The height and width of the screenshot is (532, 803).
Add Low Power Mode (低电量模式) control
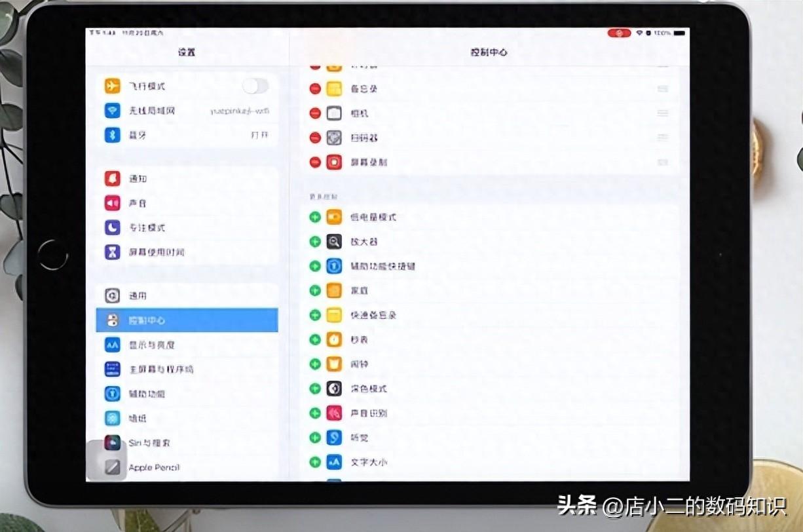click(x=314, y=216)
